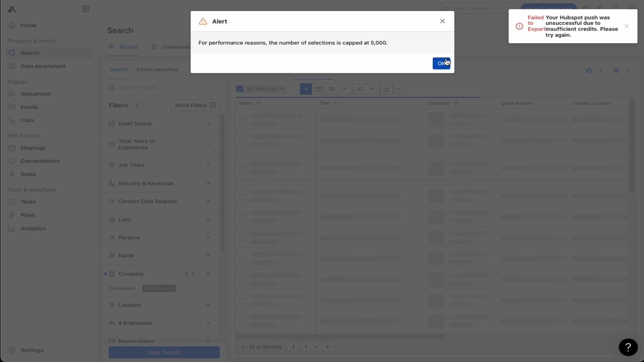
Task: Click the email envelope toolbar icon
Action: pos(318,89)
